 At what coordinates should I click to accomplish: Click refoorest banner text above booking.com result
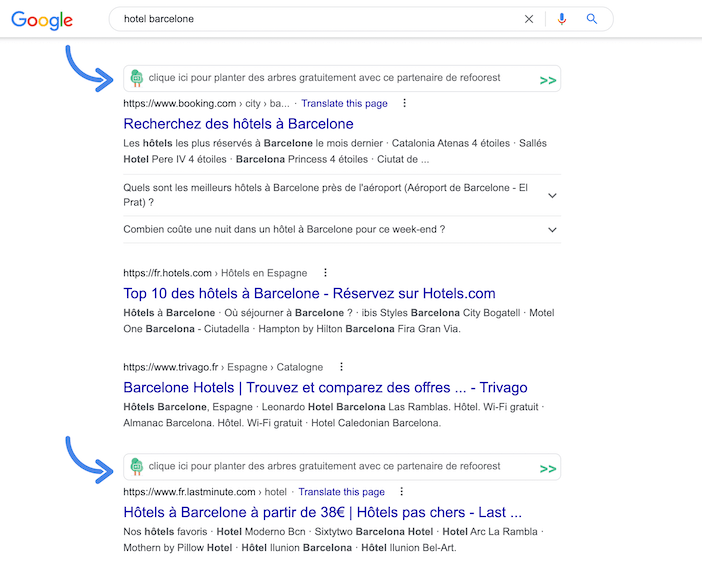point(324,77)
